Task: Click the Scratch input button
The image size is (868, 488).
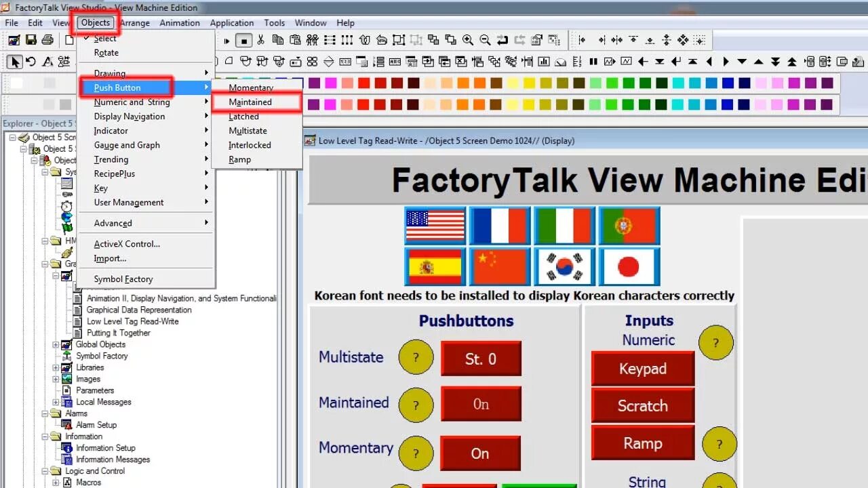Action: tap(643, 405)
